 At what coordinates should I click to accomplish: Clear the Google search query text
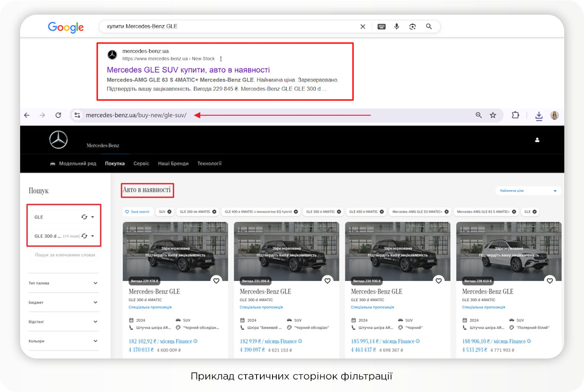tap(363, 26)
